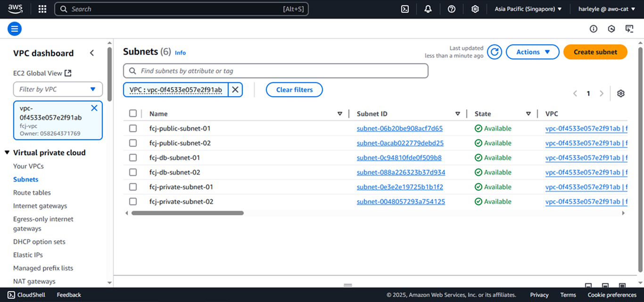Go to the previous page of subnets
The width and height of the screenshot is (644, 302).
[x=575, y=93]
